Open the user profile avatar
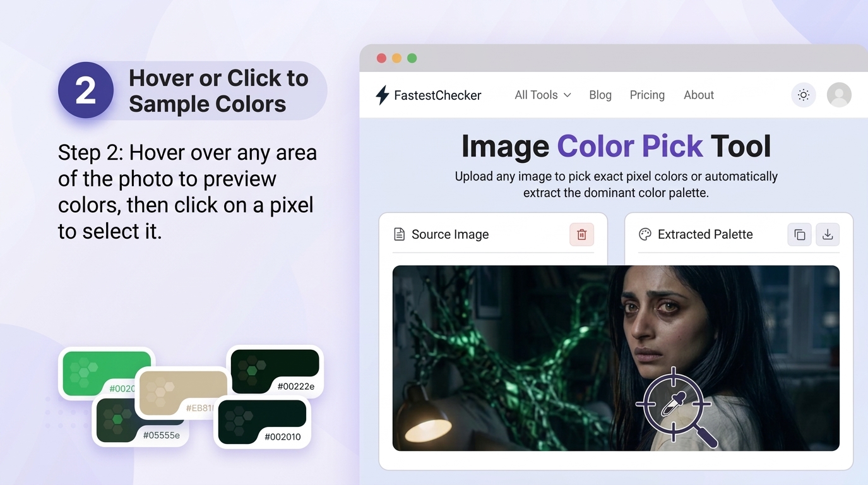Image resolution: width=868 pixels, height=485 pixels. (x=839, y=95)
